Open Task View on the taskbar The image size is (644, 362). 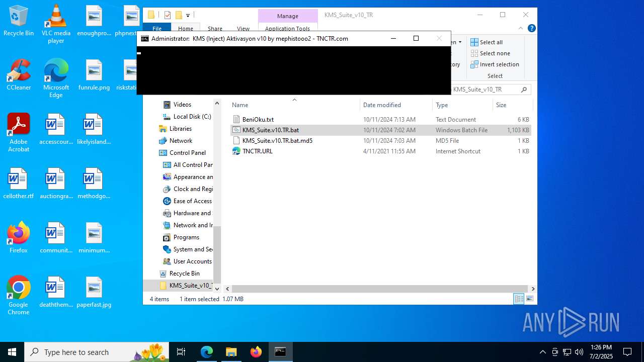[182, 352]
